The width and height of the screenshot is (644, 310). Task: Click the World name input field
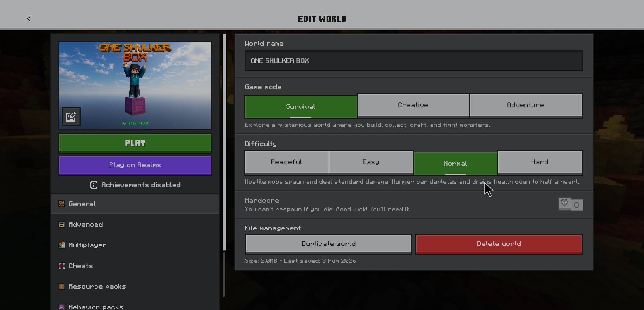click(413, 61)
